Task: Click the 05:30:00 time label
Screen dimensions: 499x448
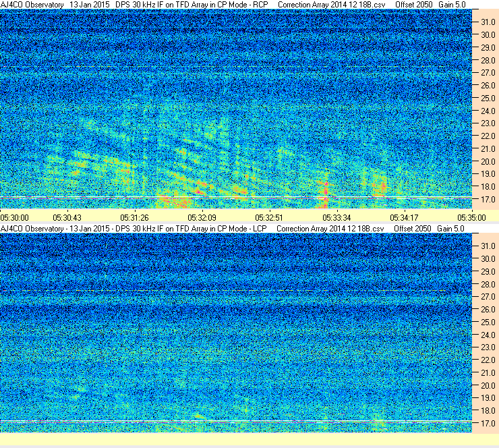Action: (15, 218)
